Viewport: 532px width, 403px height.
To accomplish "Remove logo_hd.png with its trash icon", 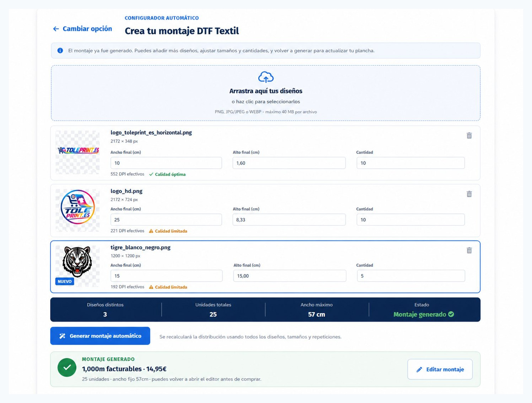I will point(469,194).
